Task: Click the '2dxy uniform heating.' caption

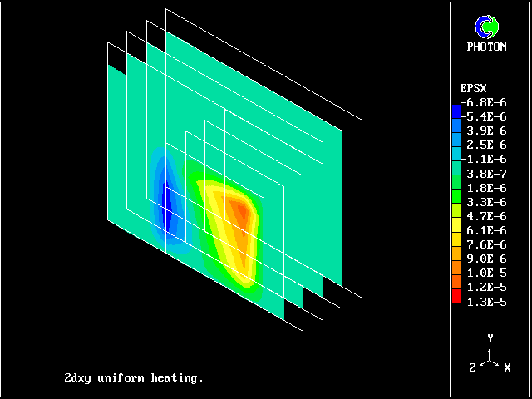Action: (133, 377)
